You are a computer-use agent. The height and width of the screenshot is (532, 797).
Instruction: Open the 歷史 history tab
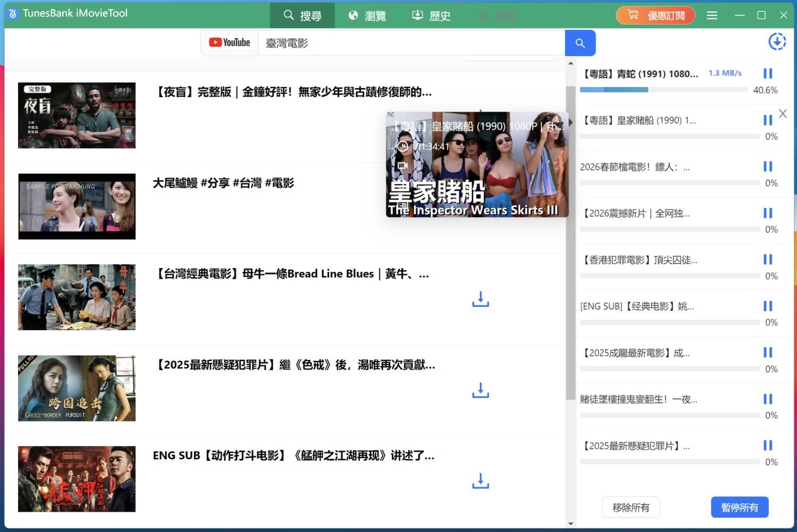(431, 15)
